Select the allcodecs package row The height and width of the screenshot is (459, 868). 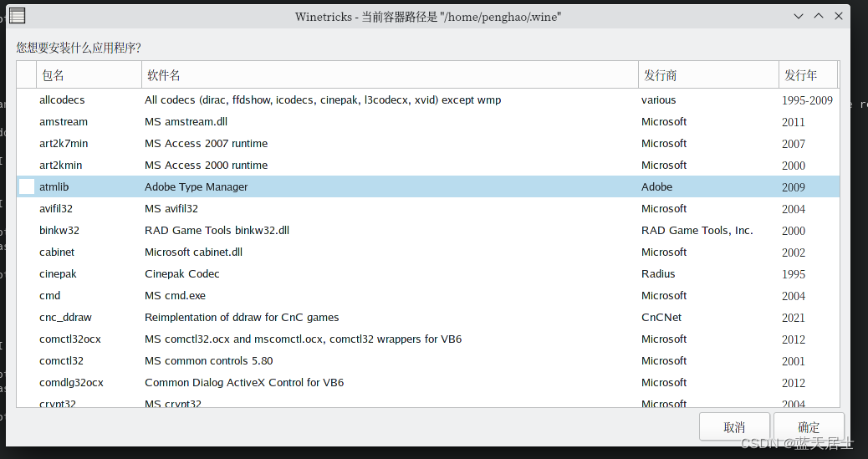pos(428,99)
